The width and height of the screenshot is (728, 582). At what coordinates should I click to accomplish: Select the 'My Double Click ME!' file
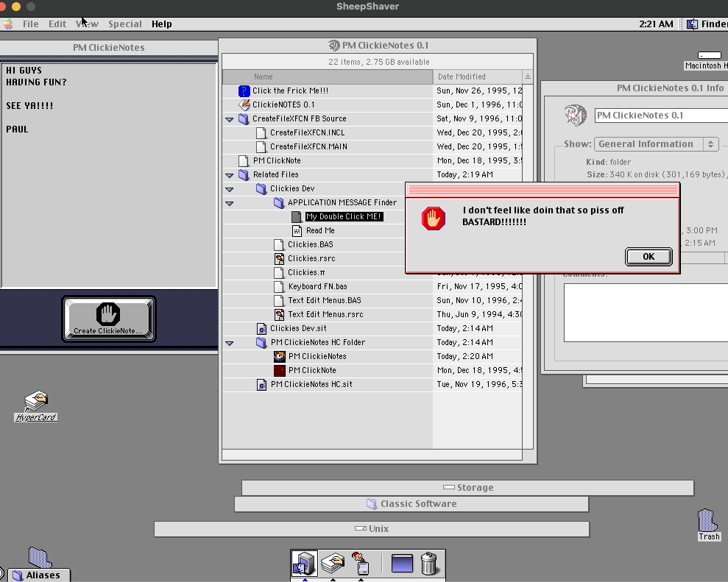[x=344, y=217]
